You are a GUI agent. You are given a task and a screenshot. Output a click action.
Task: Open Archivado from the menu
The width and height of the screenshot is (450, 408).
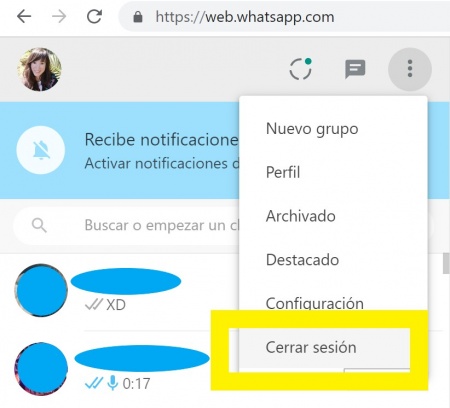(x=333, y=216)
